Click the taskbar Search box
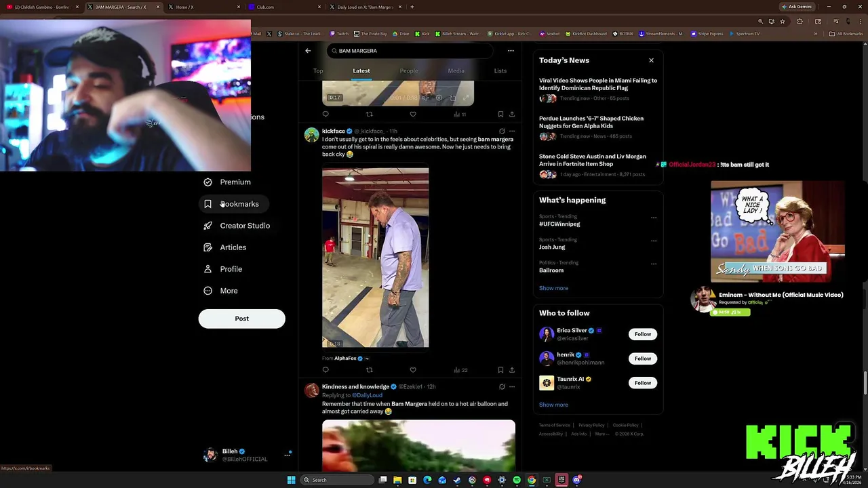Screen dimensions: 868x488 pos(338,480)
